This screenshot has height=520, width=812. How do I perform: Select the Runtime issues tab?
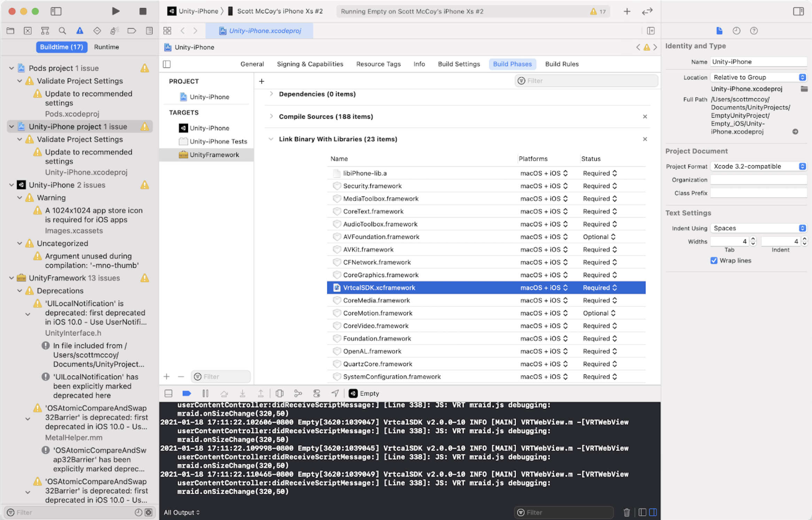(x=106, y=47)
